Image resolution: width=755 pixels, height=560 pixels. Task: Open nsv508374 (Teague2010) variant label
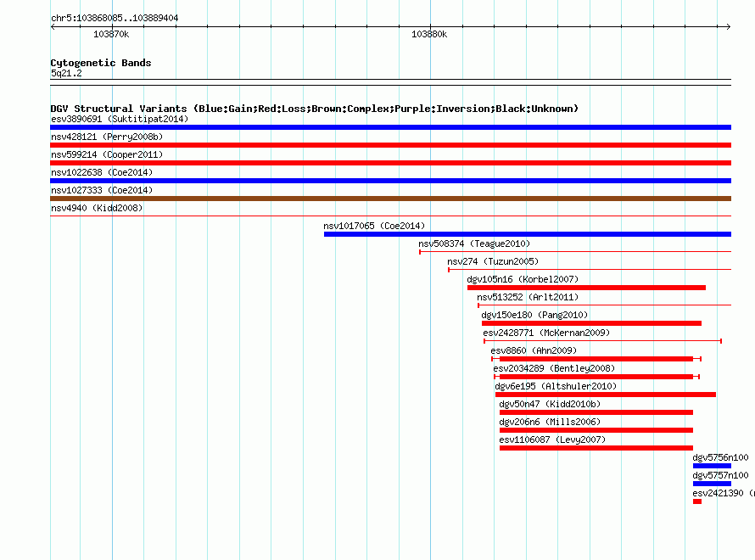pyautogui.click(x=474, y=244)
